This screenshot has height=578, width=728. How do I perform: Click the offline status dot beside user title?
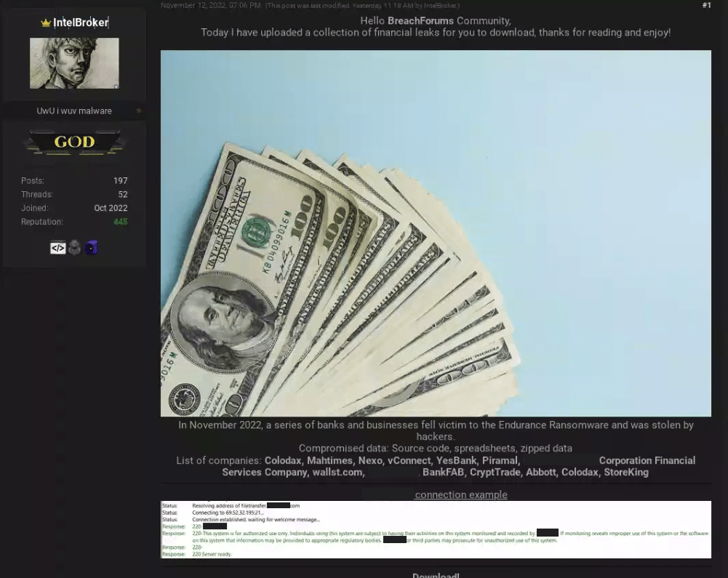coord(139,111)
